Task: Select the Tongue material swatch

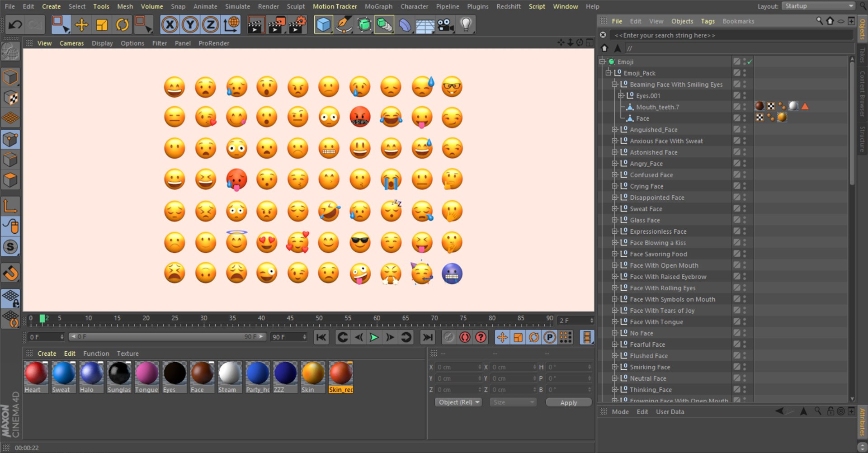Action: tap(146, 377)
